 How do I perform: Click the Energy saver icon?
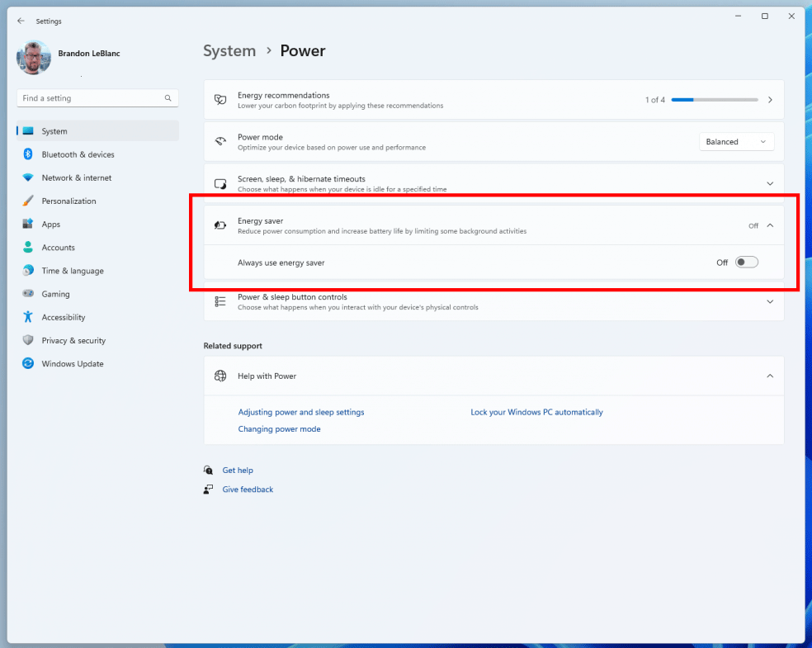[x=220, y=225]
